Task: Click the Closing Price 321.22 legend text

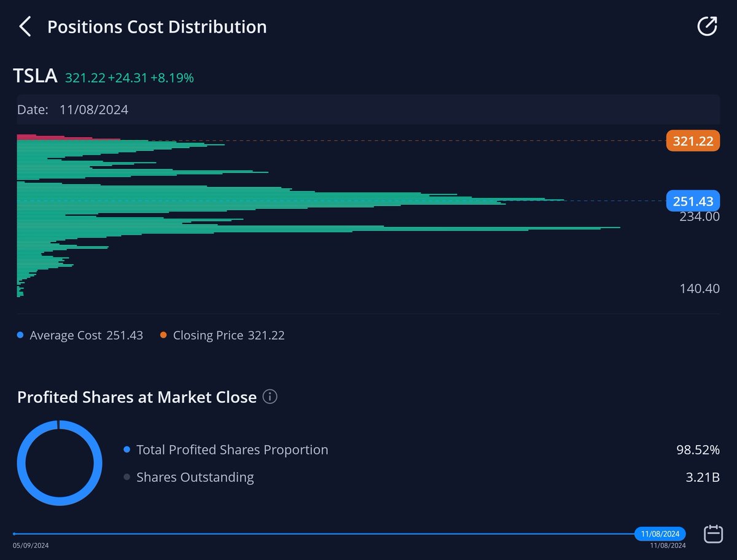Action: point(228,335)
